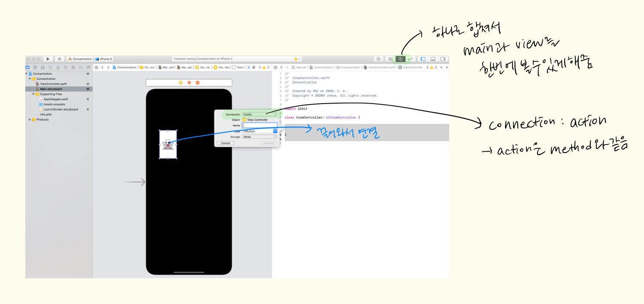Focus the Name field in the connection popup

(260, 125)
